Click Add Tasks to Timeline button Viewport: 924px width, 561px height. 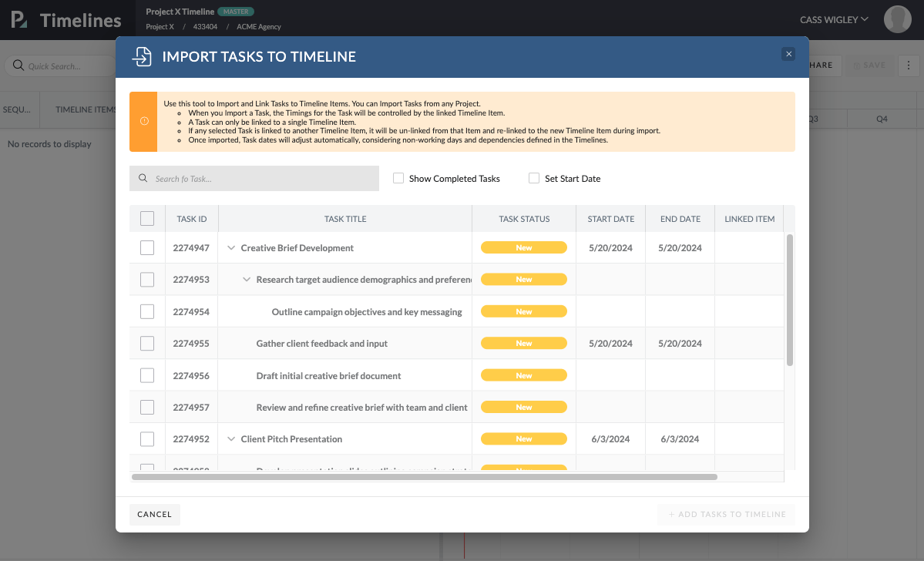tap(726, 515)
